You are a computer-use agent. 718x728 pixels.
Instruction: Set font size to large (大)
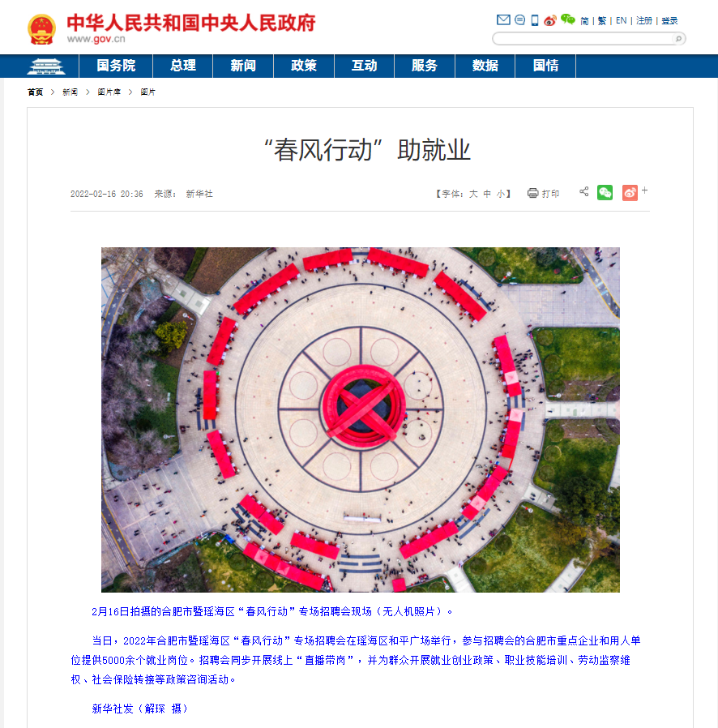click(x=473, y=194)
